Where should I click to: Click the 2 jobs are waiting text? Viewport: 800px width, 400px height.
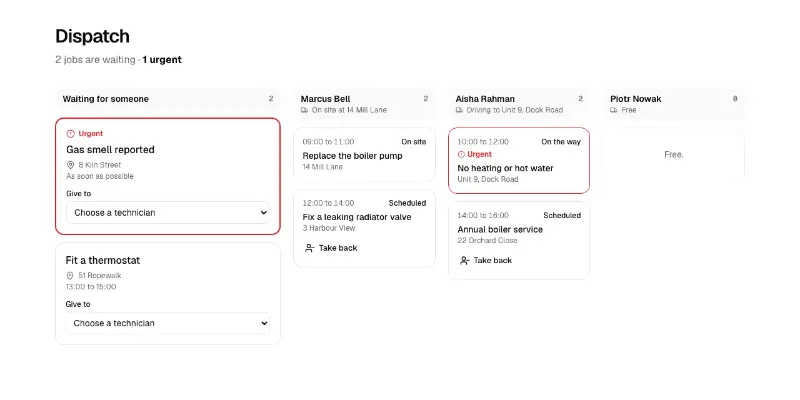point(95,60)
